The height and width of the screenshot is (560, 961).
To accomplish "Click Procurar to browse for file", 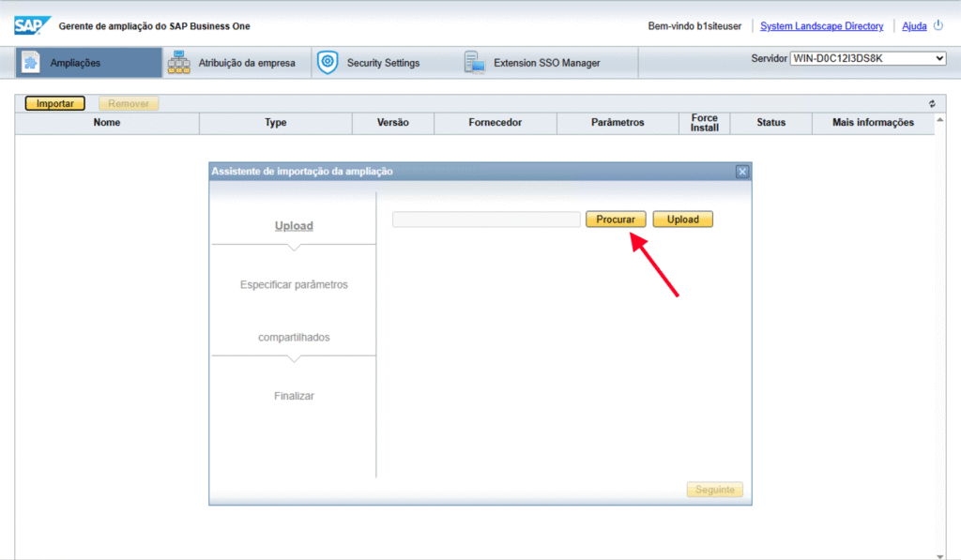I will pos(616,219).
